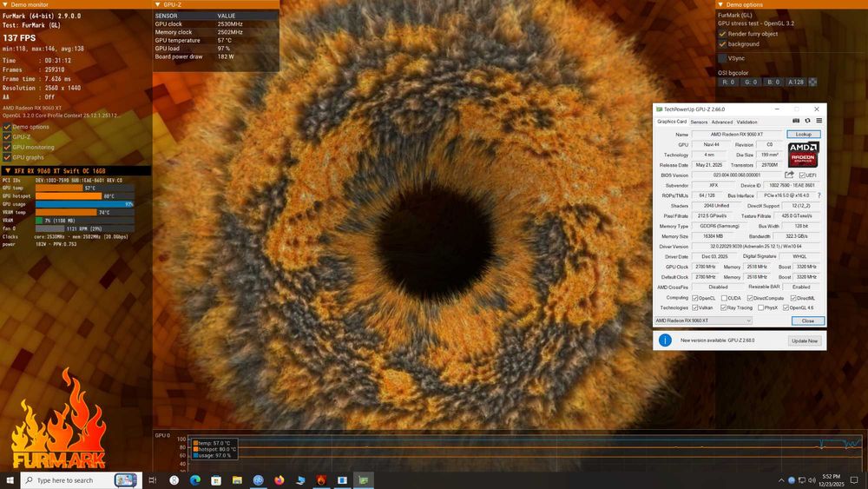This screenshot has height=489, width=868.
Task: Open the OSI bgcolor color swatch
Action: click(x=812, y=82)
